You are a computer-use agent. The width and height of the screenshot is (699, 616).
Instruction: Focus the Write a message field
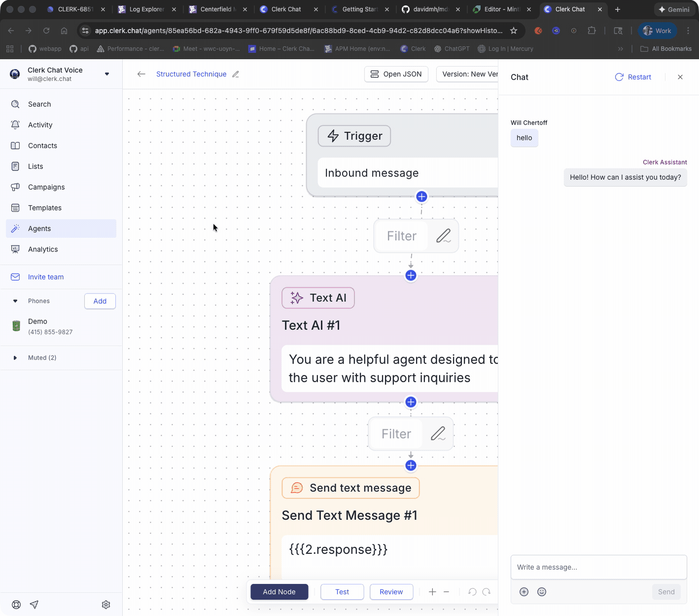(x=599, y=567)
